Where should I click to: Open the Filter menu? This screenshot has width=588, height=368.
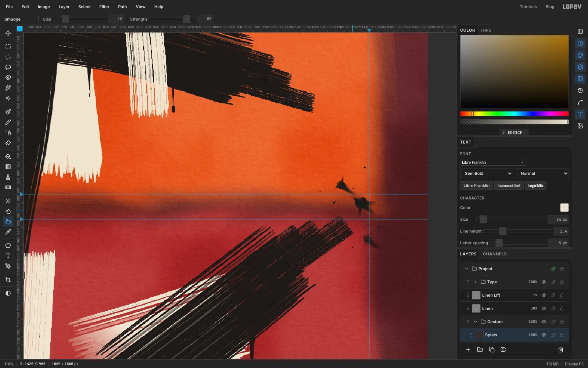click(104, 7)
